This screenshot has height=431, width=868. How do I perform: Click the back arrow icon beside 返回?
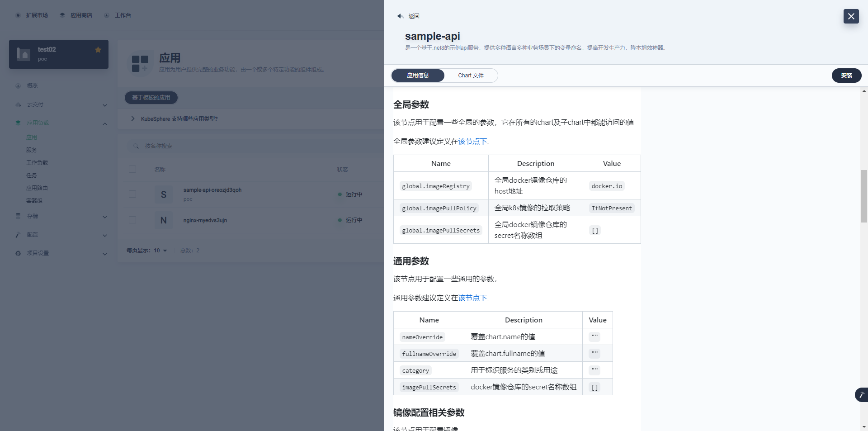400,16
